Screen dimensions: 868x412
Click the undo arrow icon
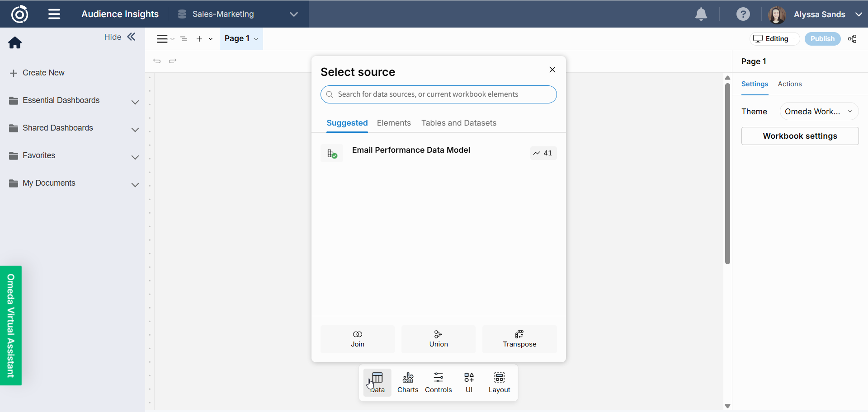(157, 61)
